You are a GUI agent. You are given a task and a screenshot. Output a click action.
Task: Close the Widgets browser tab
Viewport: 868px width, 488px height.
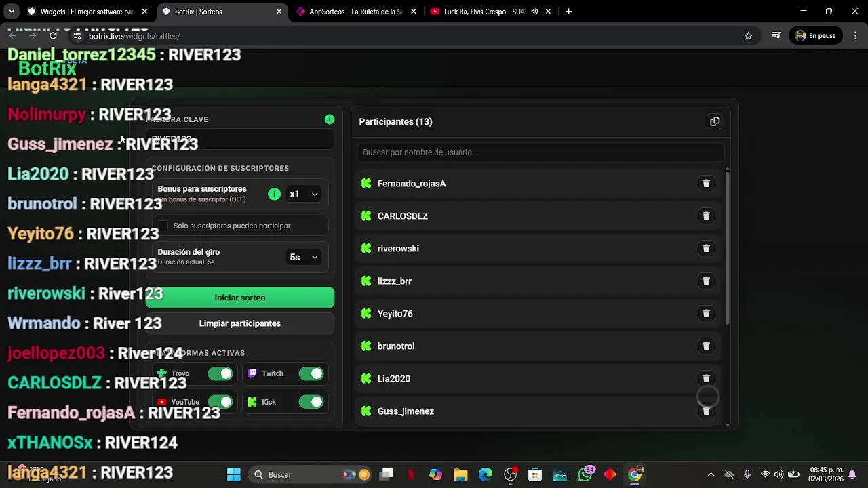(x=144, y=12)
